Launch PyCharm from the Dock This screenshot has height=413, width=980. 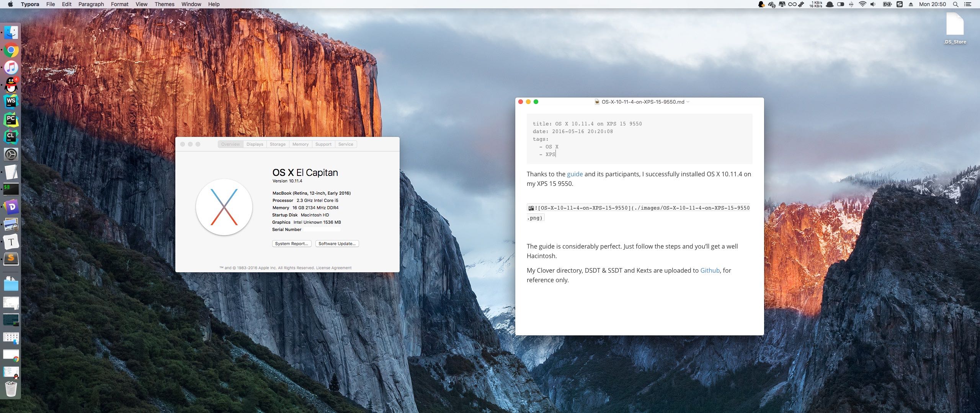11,120
